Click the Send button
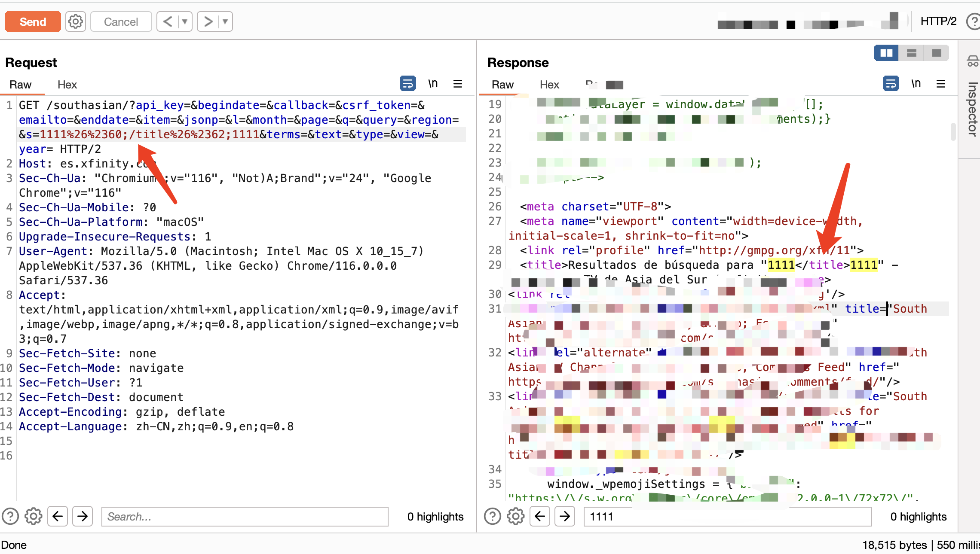This screenshot has width=980, height=554. click(33, 21)
